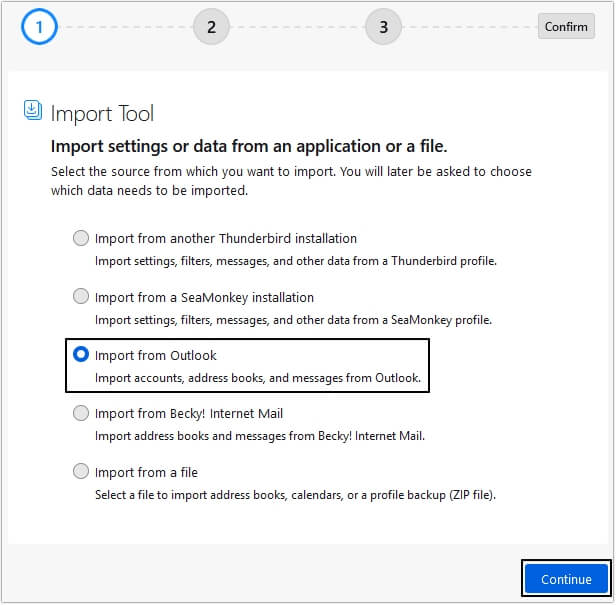Click the Import Tool icon
The height and width of the screenshot is (605, 616).
pos(33,111)
